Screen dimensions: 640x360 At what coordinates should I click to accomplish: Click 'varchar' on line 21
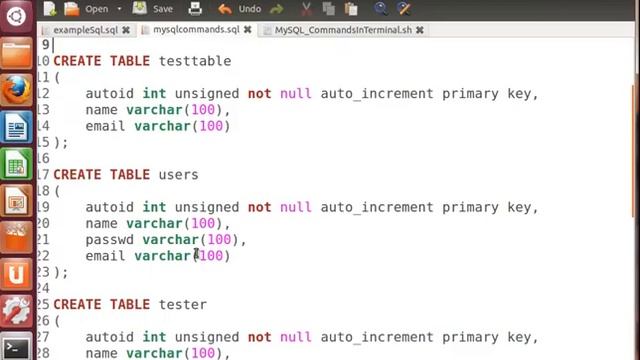click(170, 240)
